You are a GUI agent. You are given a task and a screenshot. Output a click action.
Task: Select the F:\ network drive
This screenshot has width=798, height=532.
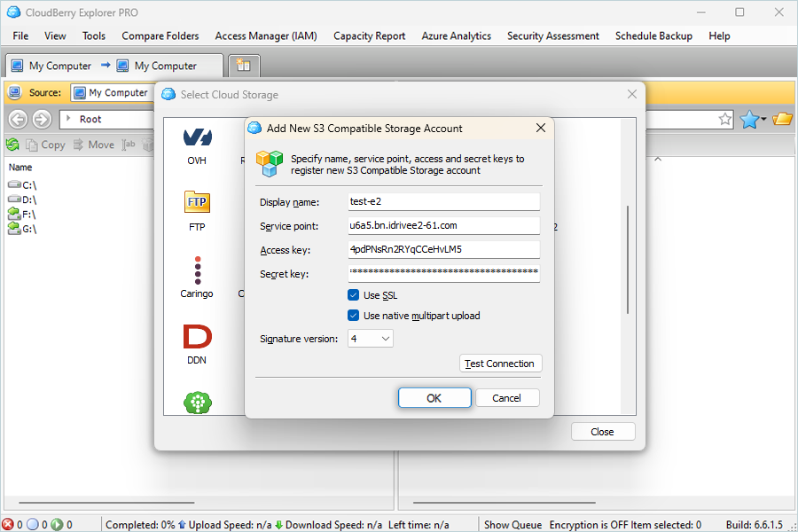coord(22,215)
